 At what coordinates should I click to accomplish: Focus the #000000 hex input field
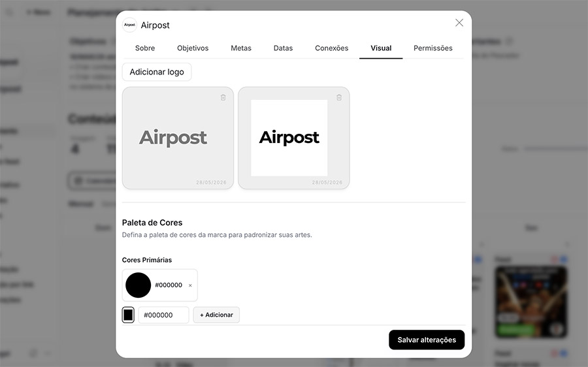pyautogui.click(x=163, y=315)
